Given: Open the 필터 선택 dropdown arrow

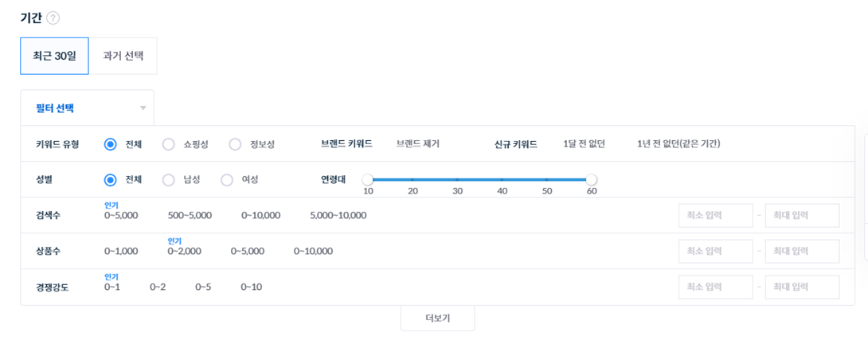Looking at the screenshot, I should coord(143,108).
